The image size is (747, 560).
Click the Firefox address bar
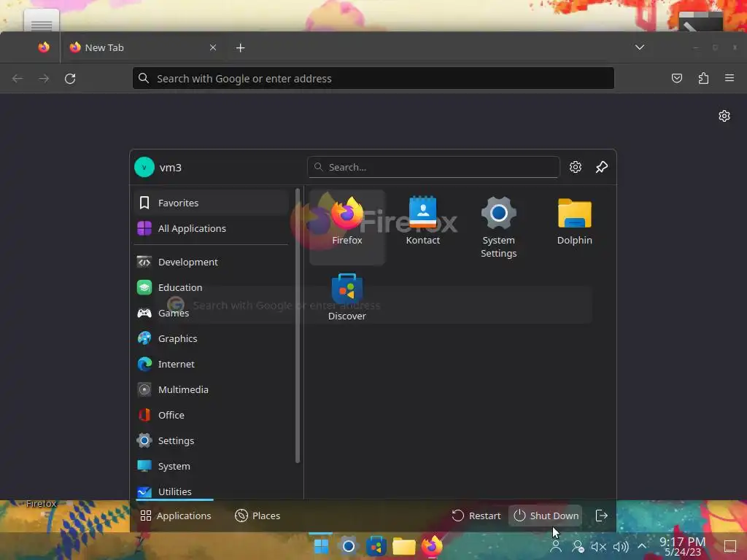click(373, 79)
